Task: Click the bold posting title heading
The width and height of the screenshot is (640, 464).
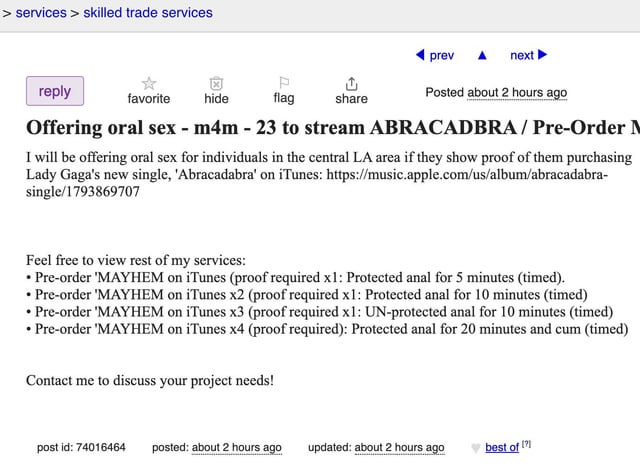Action: tap(333, 128)
